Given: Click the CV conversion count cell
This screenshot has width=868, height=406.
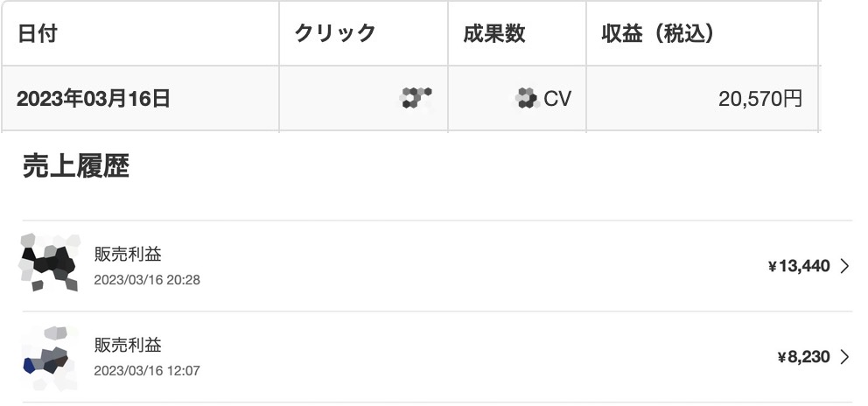Looking at the screenshot, I should 516,99.
